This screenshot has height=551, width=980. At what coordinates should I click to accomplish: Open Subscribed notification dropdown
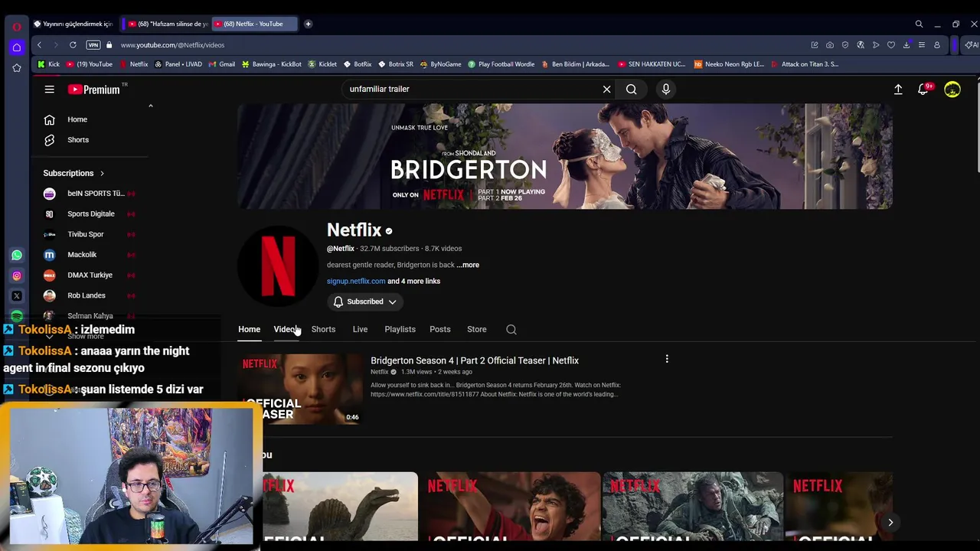point(364,302)
